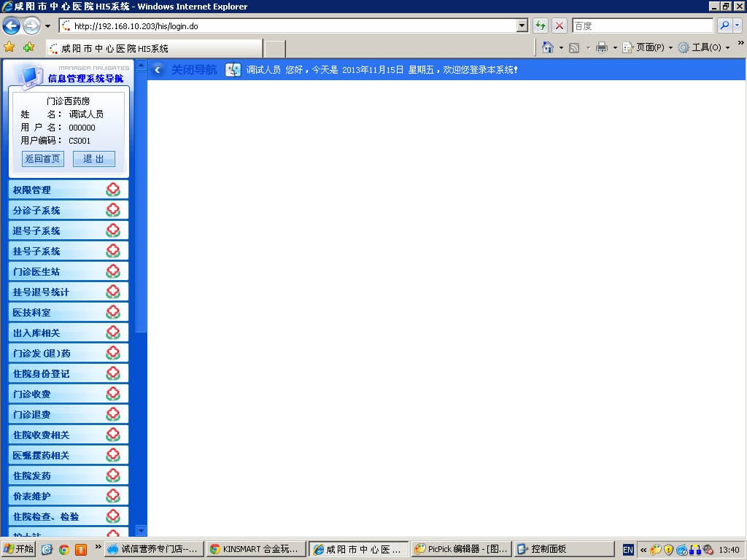The width and height of the screenshot is (747, 560).
Task: Open the 住院发药 menu section
Action: click(69, 475)
